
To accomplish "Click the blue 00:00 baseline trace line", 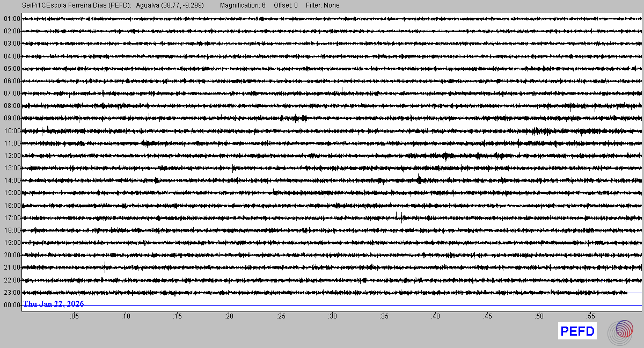I will tap(376, 306).
